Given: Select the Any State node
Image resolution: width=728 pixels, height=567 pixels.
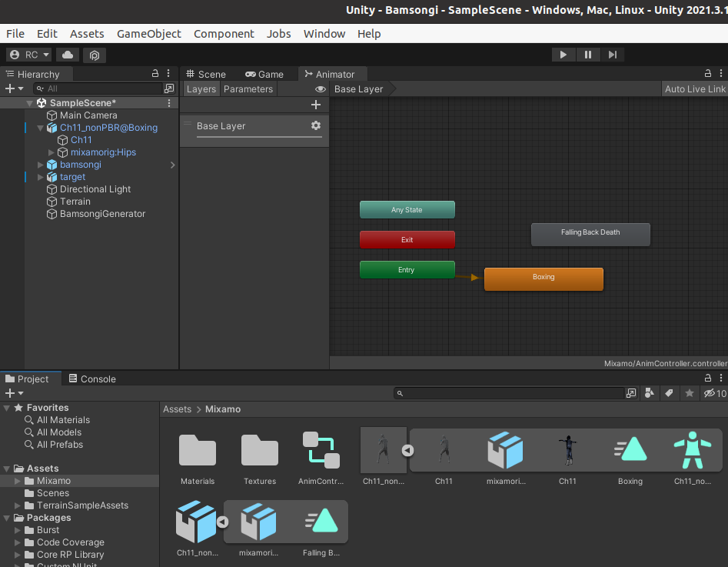Looking at the screenshot, I should click(x=407, y=209).
